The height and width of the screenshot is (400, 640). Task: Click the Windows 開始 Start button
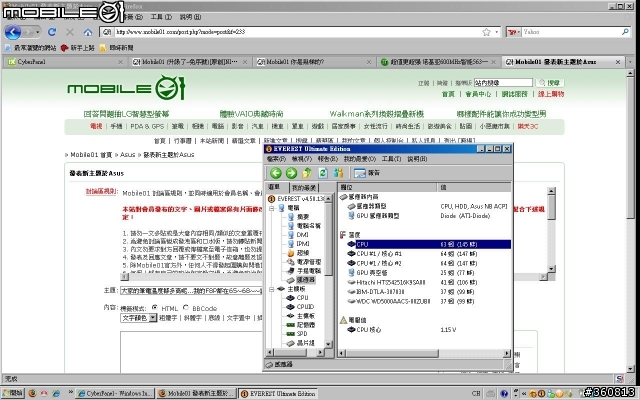click(x=13, y=393)
